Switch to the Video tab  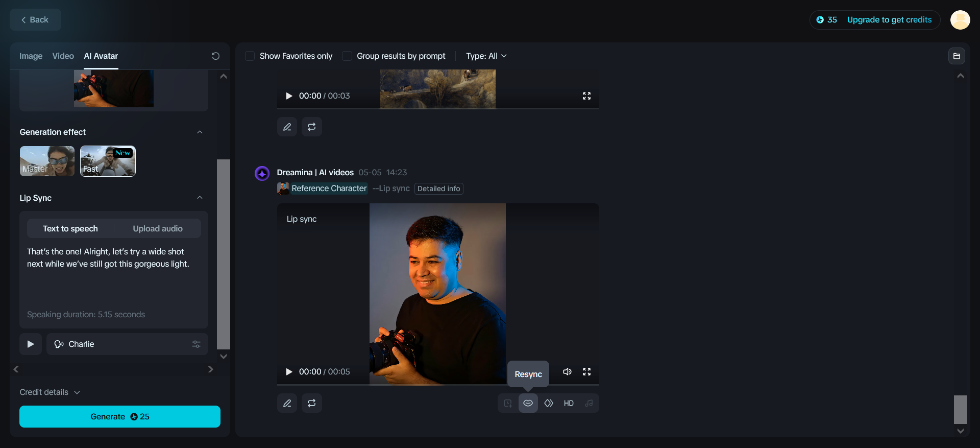coord(63,56)
